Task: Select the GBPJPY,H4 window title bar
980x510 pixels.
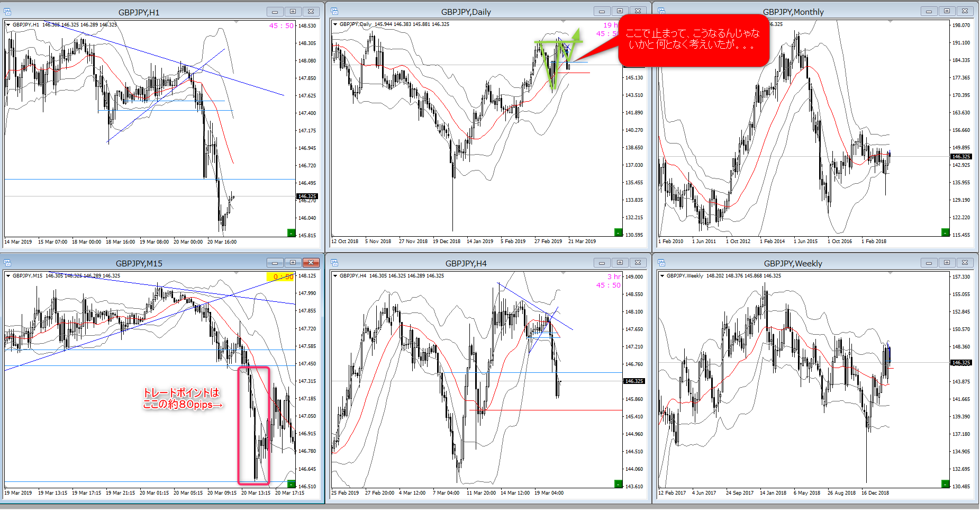Action: click(x=466, y=263)
